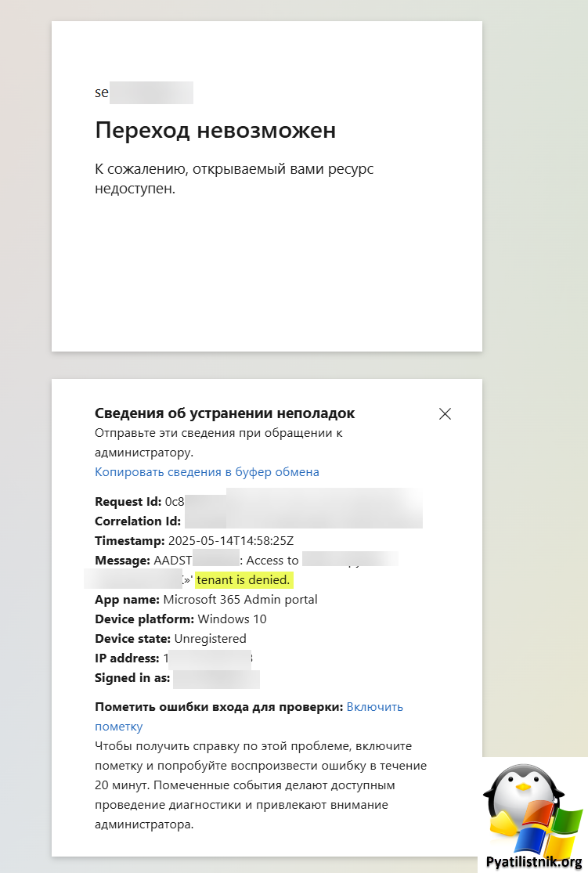Click the 'Microsoft 365 Admin portal' app name
This screenshot has height=873, width=588.
coord(240,600)
